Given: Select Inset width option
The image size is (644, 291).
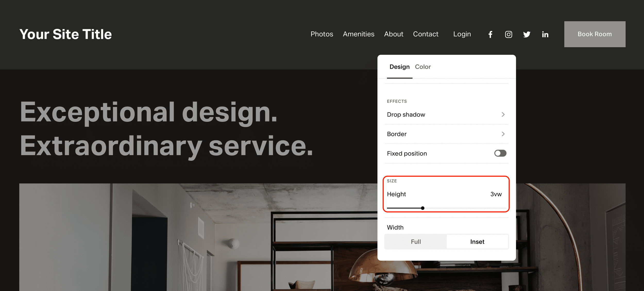Looking at the screenshot, I should coord(477,242).
